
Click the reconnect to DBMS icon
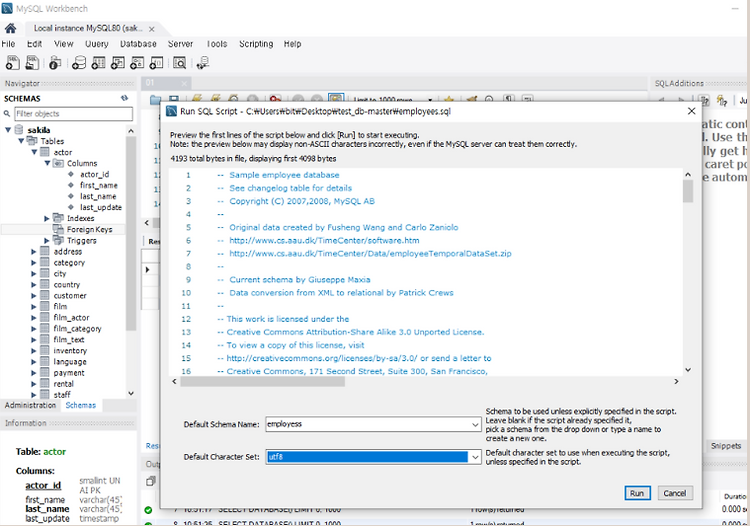pos(203,63)
